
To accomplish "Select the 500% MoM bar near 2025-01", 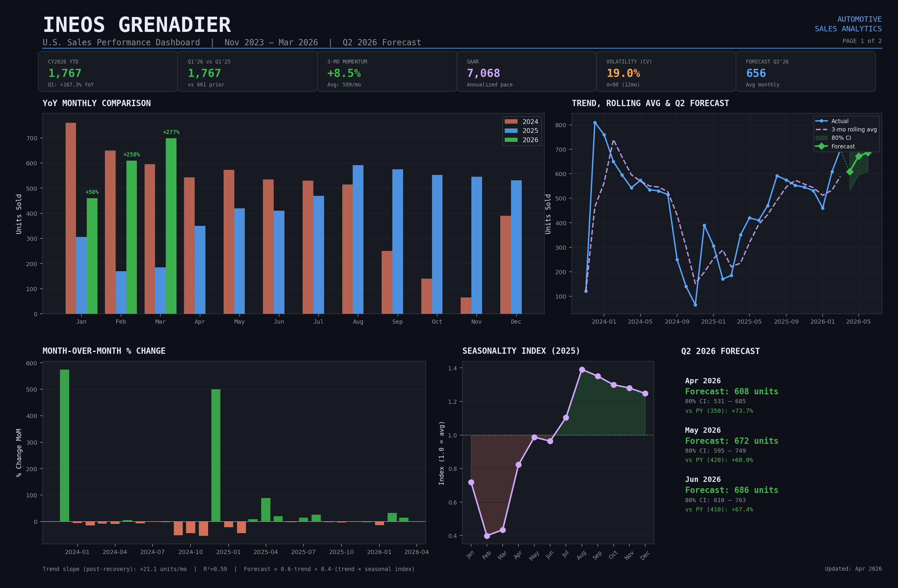I will [216, 455].
